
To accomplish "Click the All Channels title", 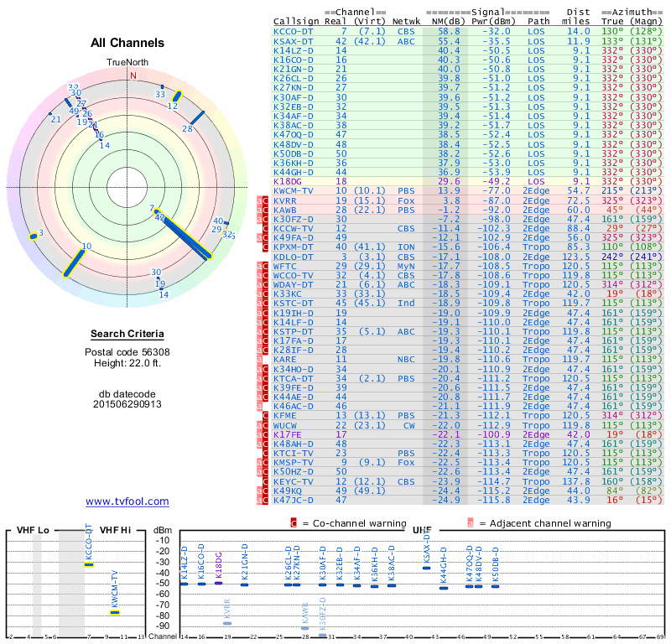I will (127, 43).
